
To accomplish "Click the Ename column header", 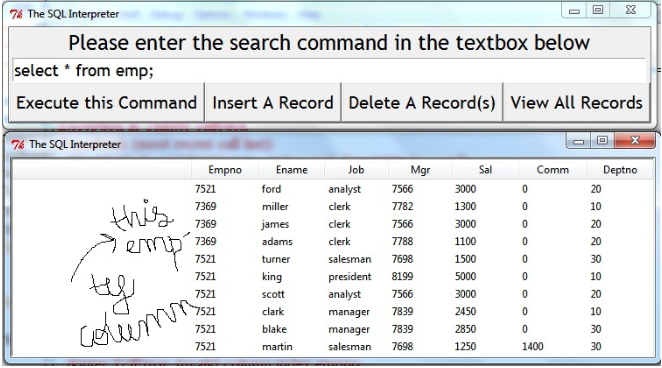I will coord(291,170).
